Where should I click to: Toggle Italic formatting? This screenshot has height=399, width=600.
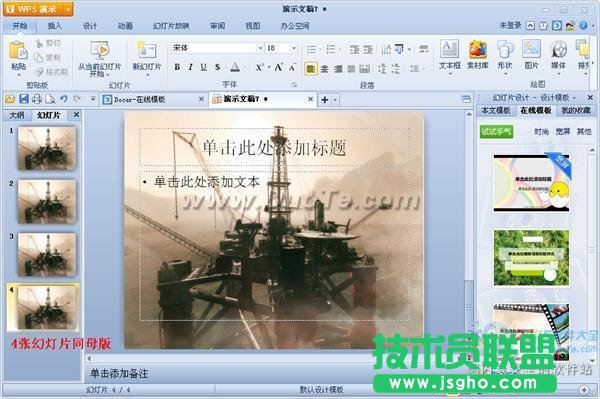coord(190,67)
